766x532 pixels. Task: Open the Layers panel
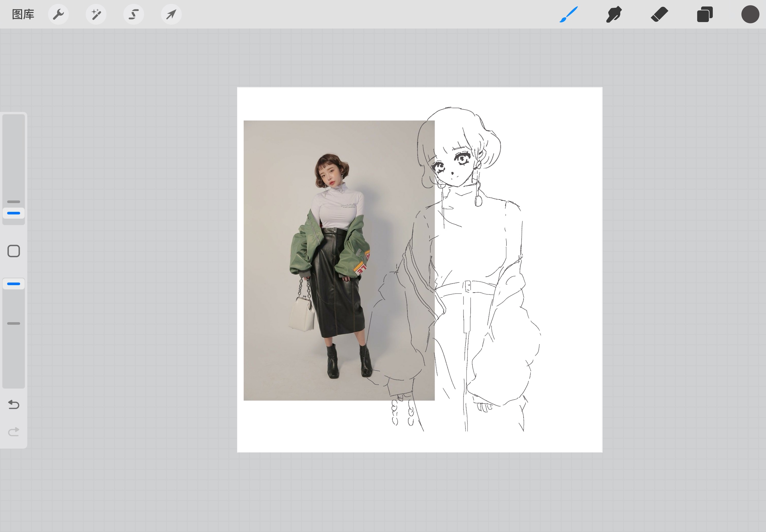(x=705, y=14)
